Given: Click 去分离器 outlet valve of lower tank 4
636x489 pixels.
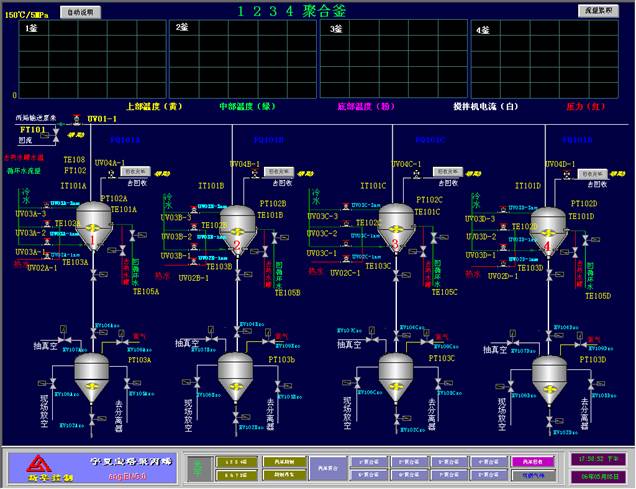Looking at the screenshot, I should (591, 383).
